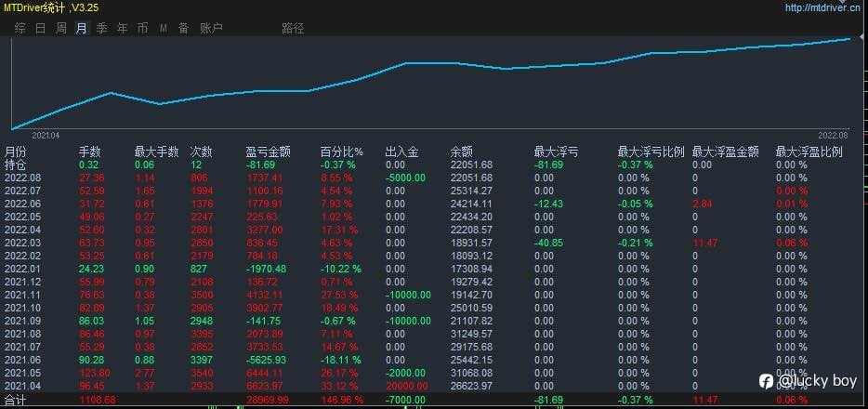Click deposit value 20000.00 in 2021.04 row

(407, 386)
